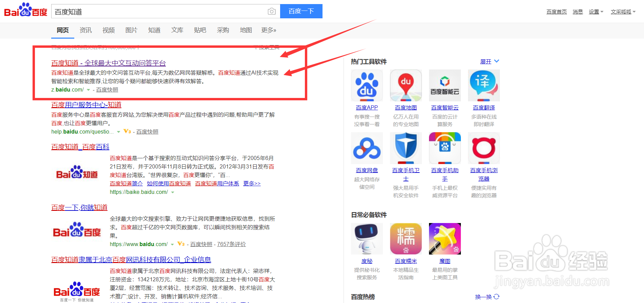Open the 百度手机浏览器 bear icon
This screenshot has width=644, height=303.
tap(484, 148)
